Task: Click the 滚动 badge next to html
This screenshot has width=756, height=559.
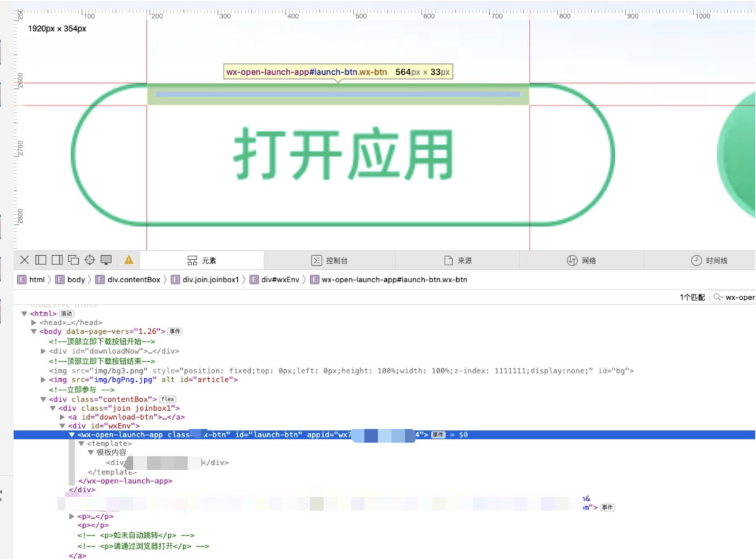Action: click(66, 314)
